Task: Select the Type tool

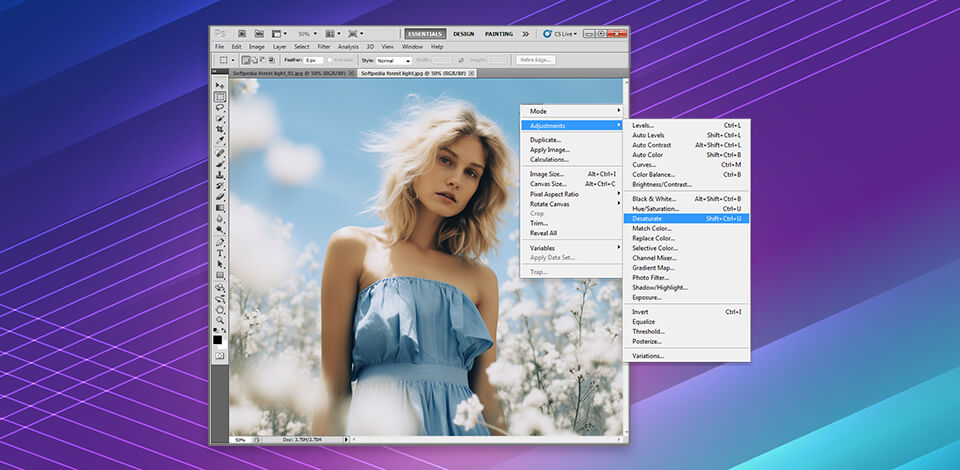Action: coord(219,253)
